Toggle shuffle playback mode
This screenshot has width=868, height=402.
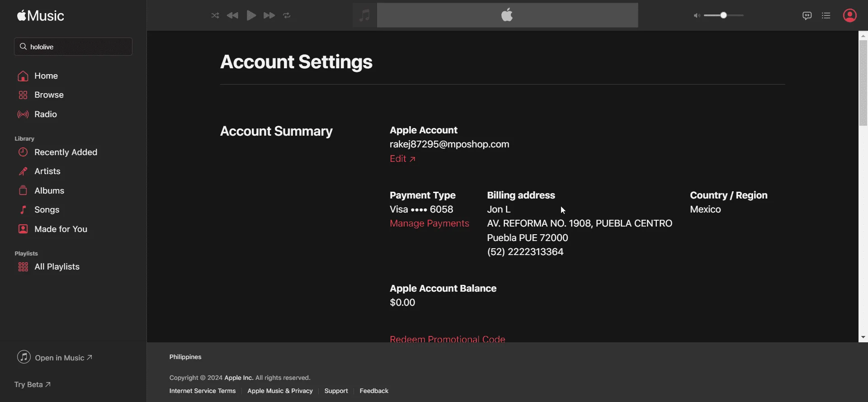pos(215,15)
